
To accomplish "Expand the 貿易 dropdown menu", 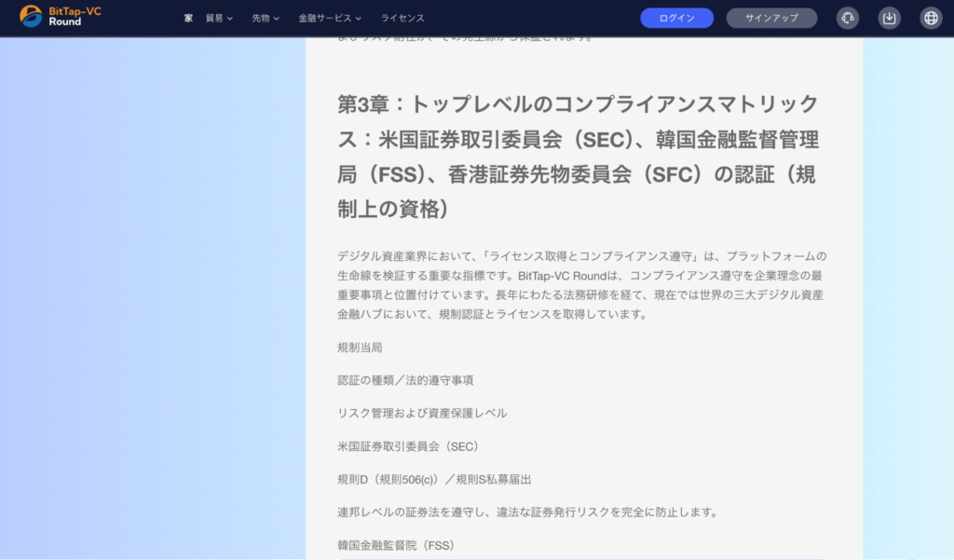I will 219,19.
